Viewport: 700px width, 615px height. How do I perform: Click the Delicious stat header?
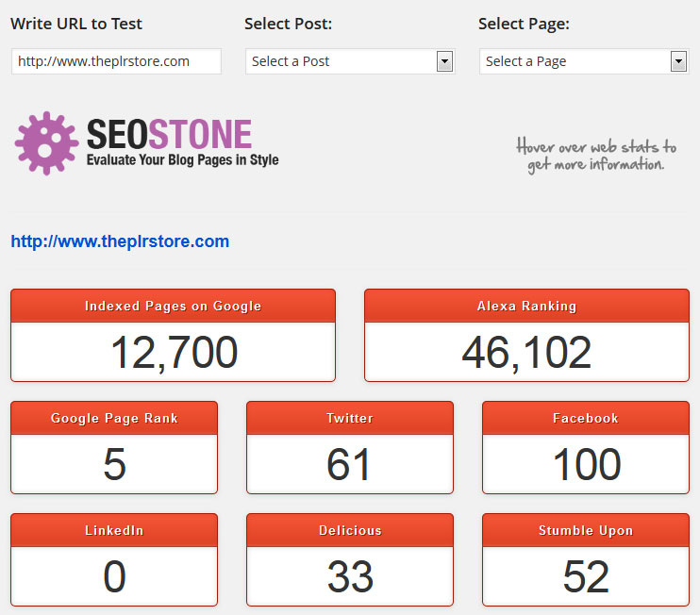pyautogui.click(x=350, y=530)
